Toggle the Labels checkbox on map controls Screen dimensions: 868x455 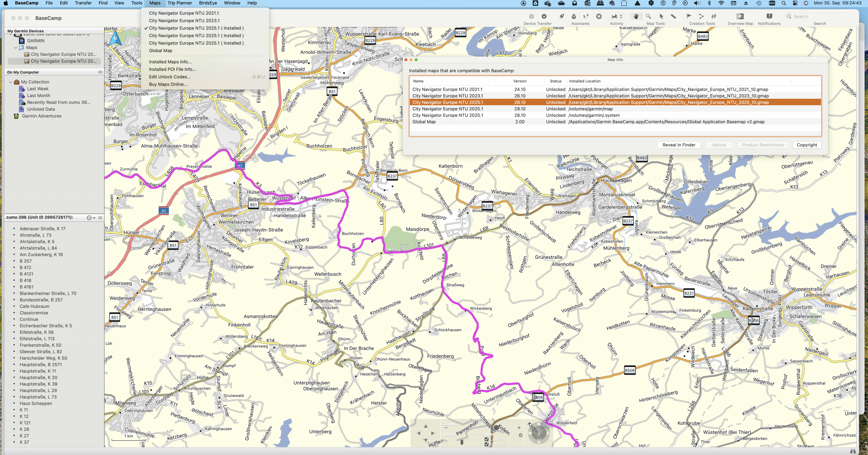[x=486, y=439]
